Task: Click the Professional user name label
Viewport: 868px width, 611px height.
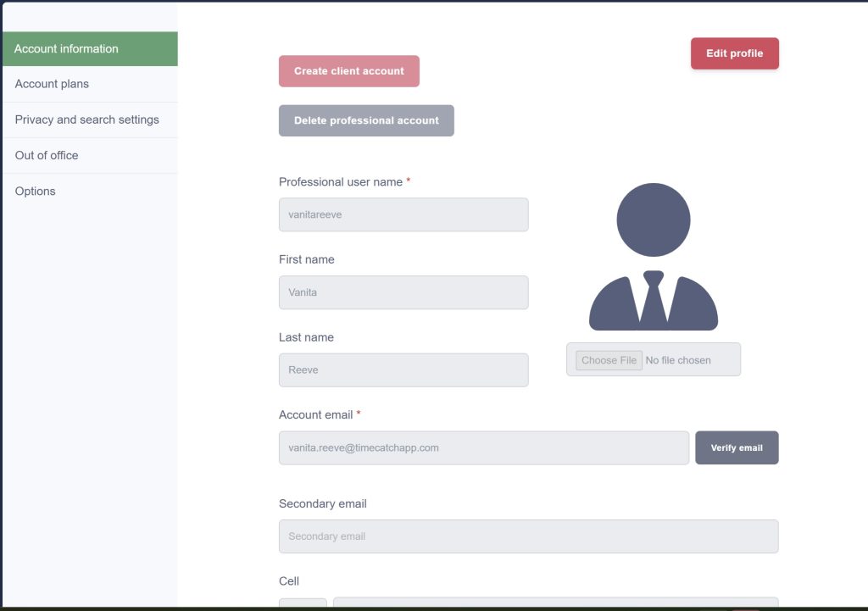Action: 340,182
